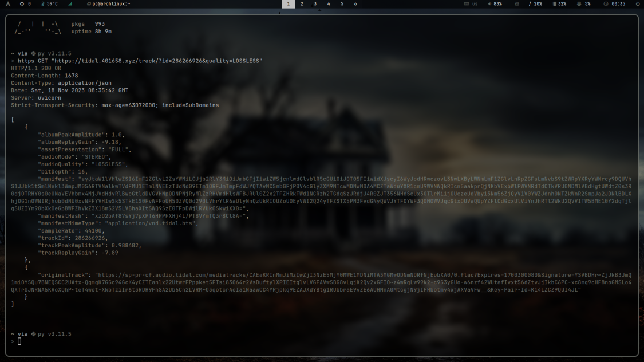This screenshot has width=644, height=362.
Task: Click the GitHub notifications icon
Action: click(x=22, y=3)
